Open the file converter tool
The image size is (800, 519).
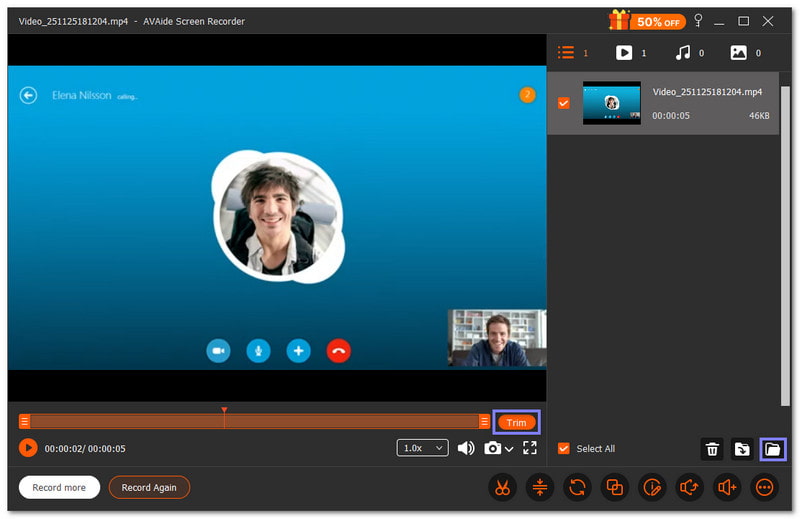point(577,487)
